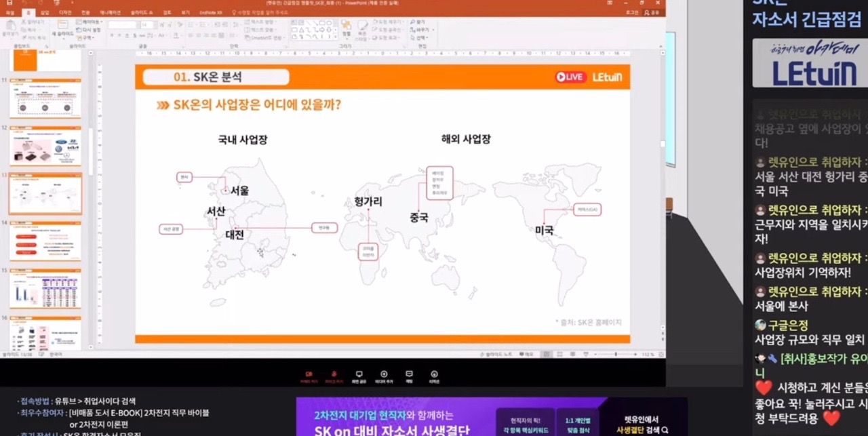The height and width of the screenshot is (436, 868).
Task: Select slide 16 thumbnail
Action: pyautogui.click(x=45, y=332)
